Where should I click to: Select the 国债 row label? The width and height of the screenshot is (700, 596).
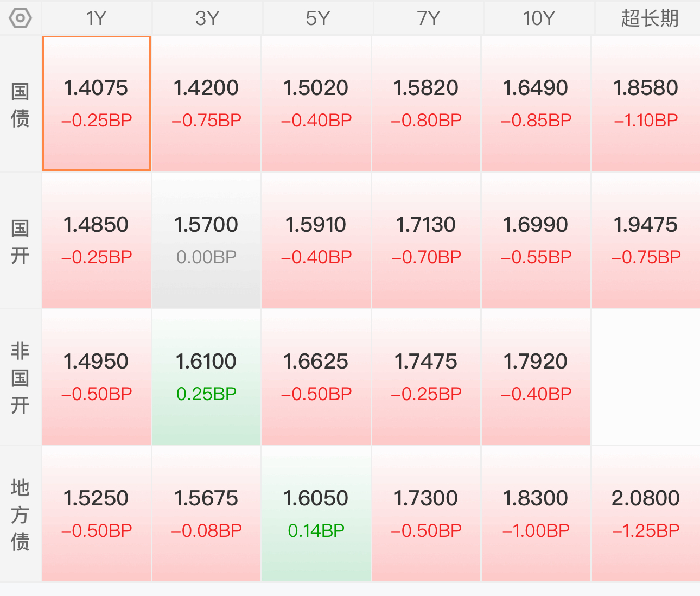click(x=20, y=104)
